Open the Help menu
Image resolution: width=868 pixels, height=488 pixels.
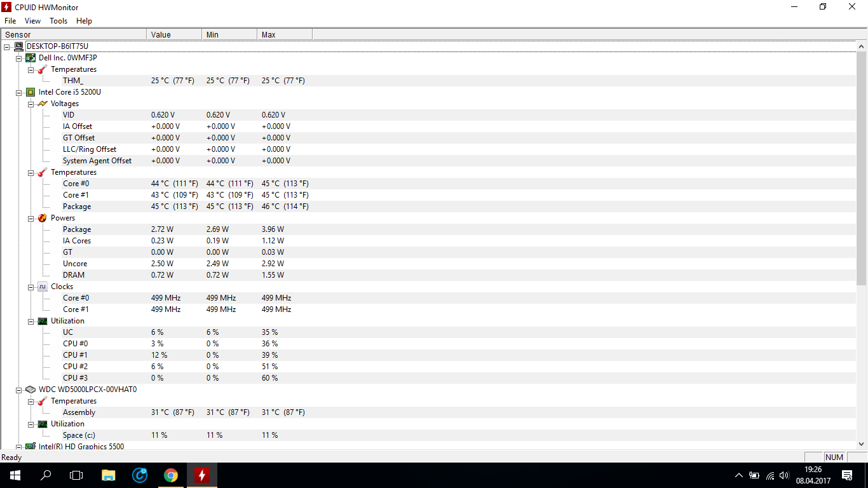point(84,21)
